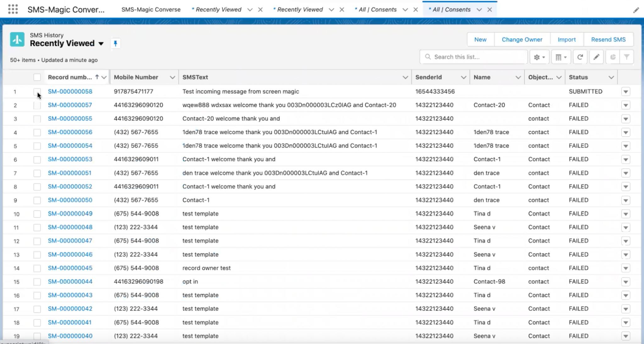Select the checkbox for SM-000000045

tap(37, 268)
